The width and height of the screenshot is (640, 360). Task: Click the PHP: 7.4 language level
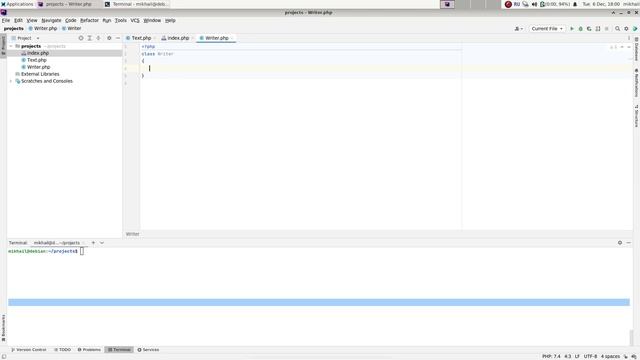[551, 356]
